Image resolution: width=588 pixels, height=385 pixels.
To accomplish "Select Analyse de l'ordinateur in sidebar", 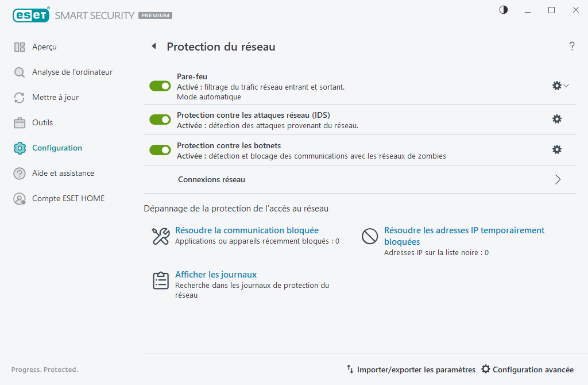I will coord(72,72).
